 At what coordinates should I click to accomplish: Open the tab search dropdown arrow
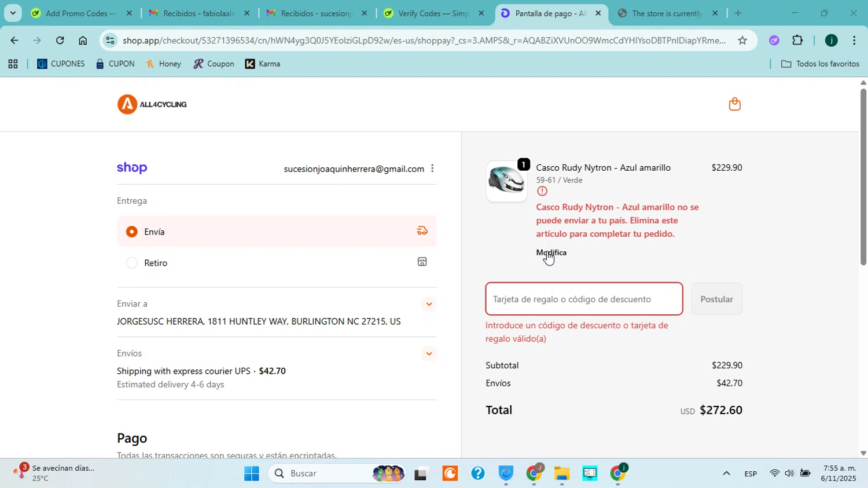tap(13, 13)
